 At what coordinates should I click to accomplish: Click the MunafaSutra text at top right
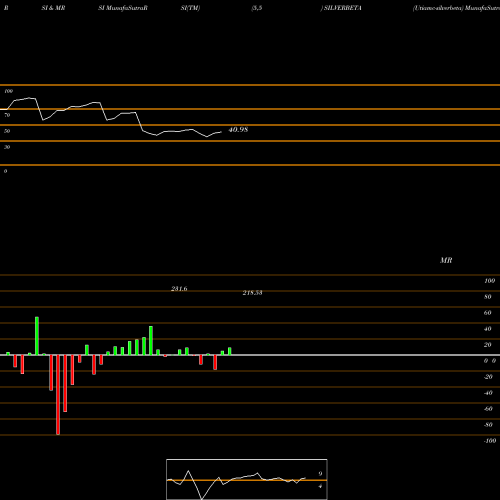click(482, 8)
